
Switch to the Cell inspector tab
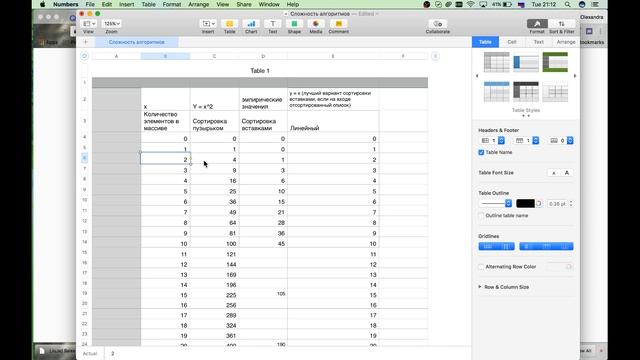512,42
